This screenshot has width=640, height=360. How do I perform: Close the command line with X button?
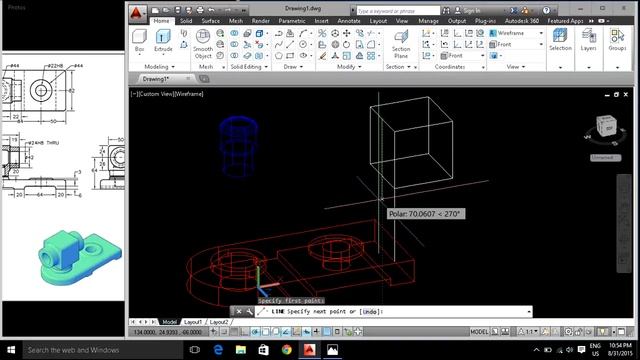pos(239,311)
